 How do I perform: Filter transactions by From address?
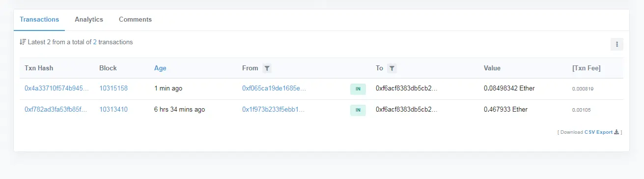pyautogui.click(x=267, y=68)
